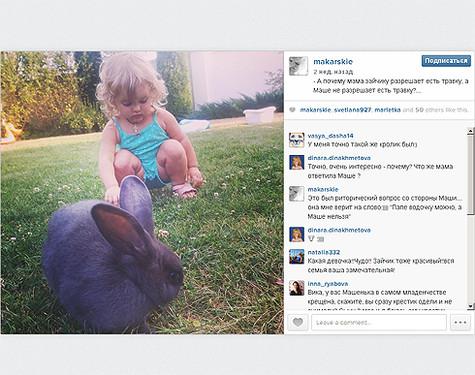Screen dimensions: 475x375
Task: Click the girl and rabbit photo
Action: (142, 192)
